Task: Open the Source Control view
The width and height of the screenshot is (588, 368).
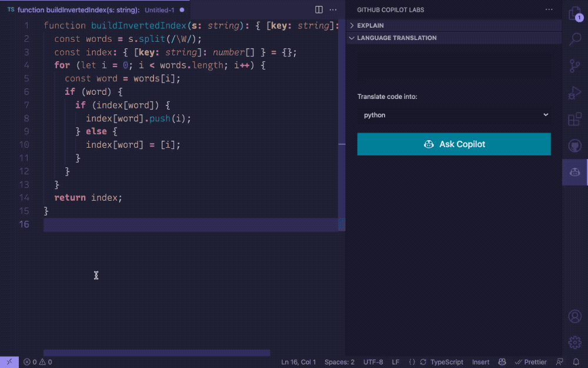Action: click(574, 66)
